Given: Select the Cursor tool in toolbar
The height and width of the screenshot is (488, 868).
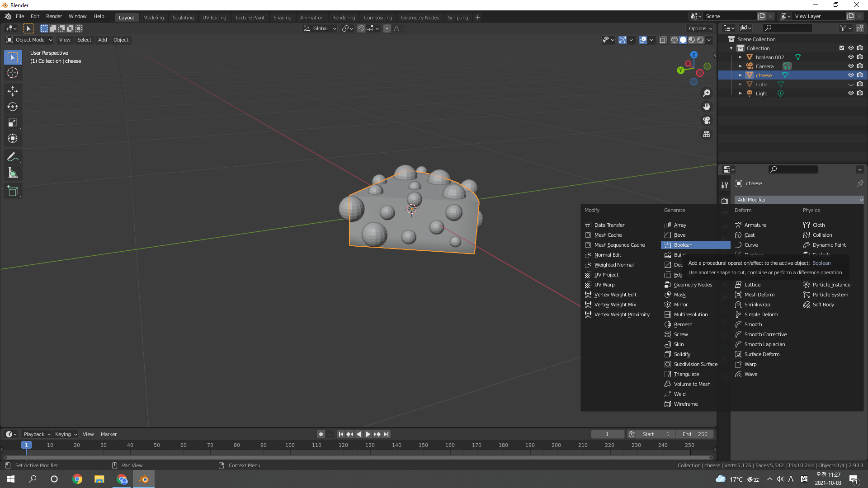Looking at the screenshot, I should (13, 73).
